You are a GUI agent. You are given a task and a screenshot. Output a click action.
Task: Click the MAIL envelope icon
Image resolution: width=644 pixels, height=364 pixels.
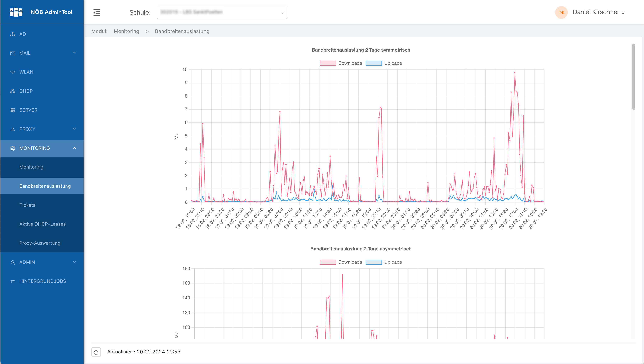click(x=12, y=53)
